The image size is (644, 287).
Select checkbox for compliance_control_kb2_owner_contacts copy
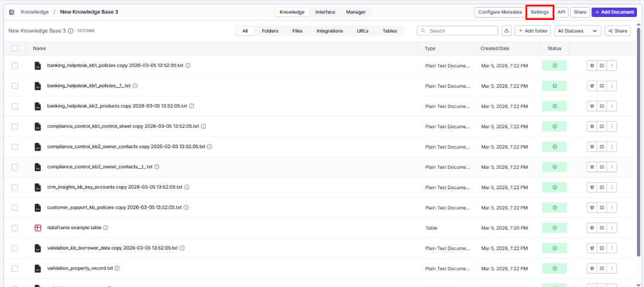(15, 146)
